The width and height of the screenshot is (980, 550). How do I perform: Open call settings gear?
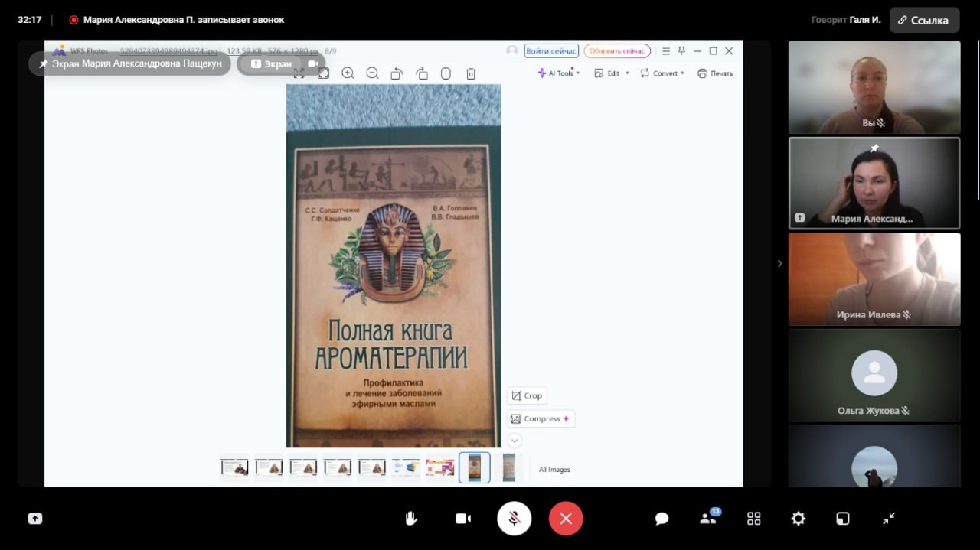[798, 519]
